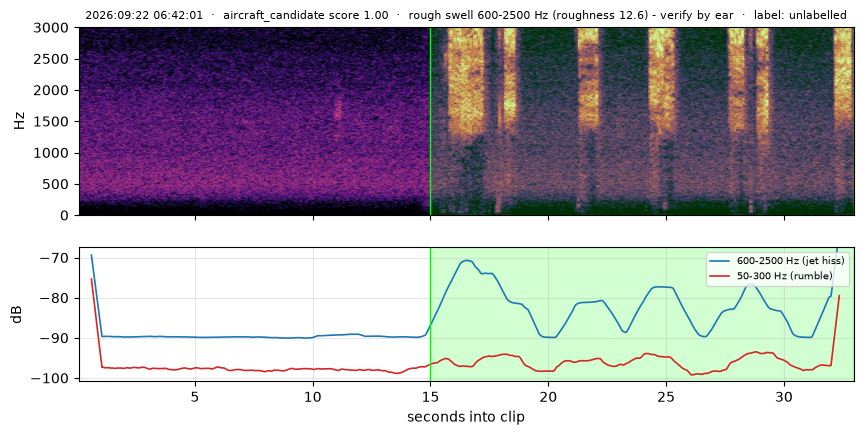Click the 5 second tick label

point(195,396)
